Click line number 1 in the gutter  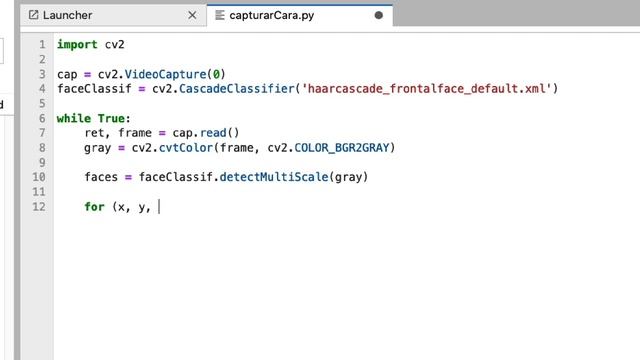pyautogui.click(x=42, y=44)
